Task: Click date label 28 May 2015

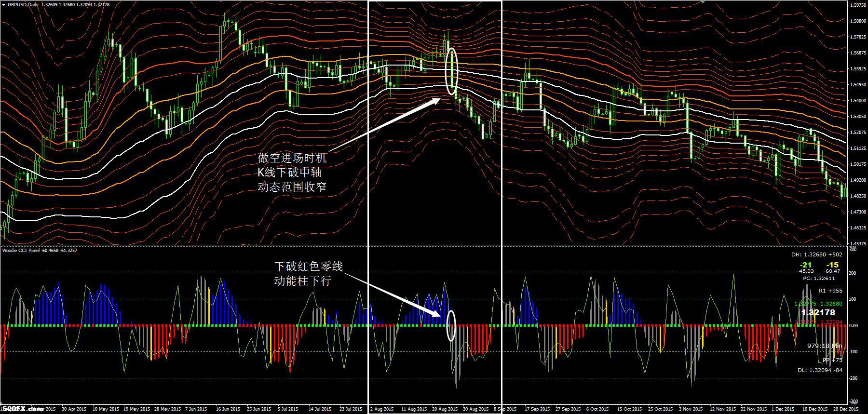Action: point(167,409)
